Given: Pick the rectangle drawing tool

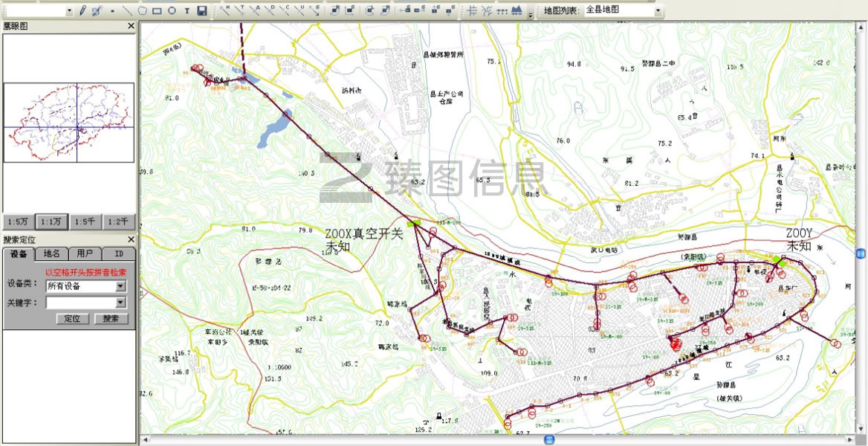Looking at the screenshot, I should 157,11.
